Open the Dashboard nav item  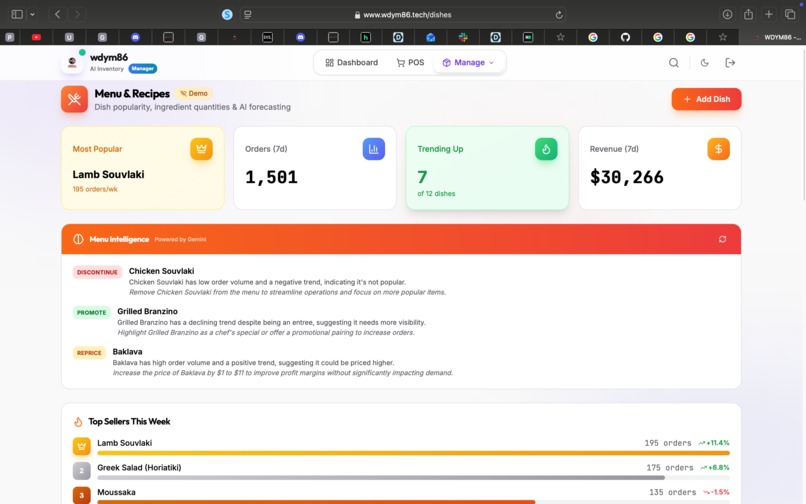352,62
